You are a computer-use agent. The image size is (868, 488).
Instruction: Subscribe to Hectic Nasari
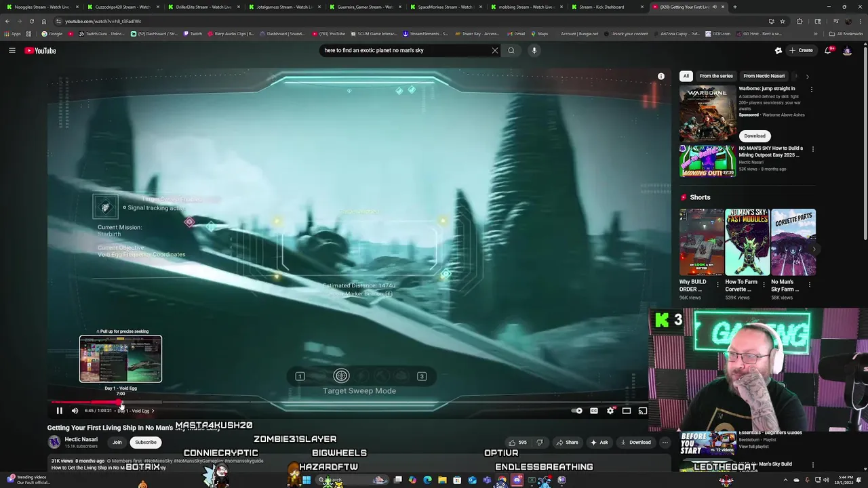(145, 443)
